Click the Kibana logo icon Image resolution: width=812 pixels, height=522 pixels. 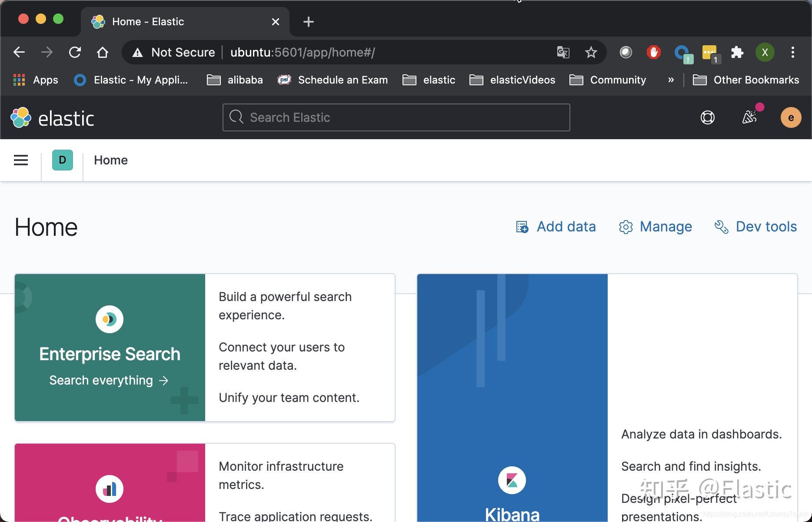tap(512, 480)
